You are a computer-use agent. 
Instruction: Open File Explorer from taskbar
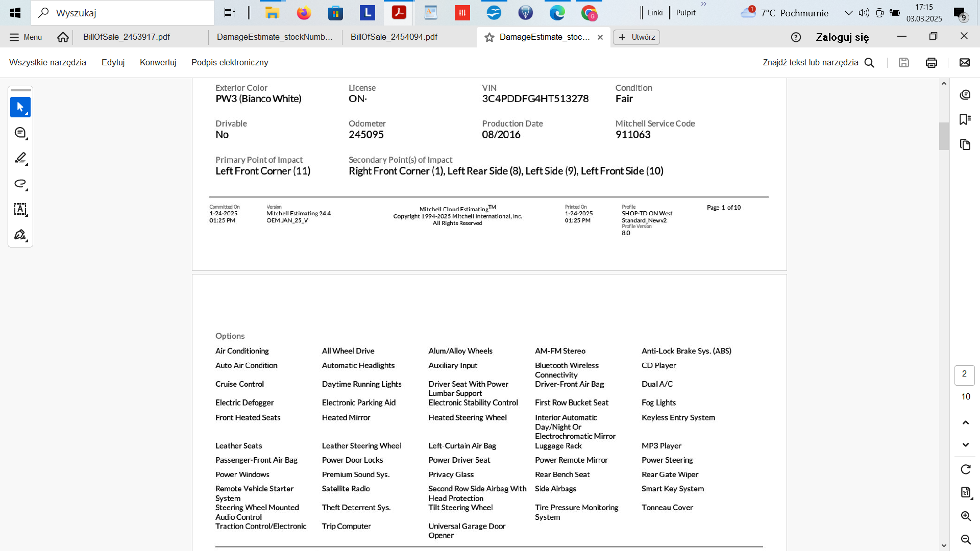272,13
